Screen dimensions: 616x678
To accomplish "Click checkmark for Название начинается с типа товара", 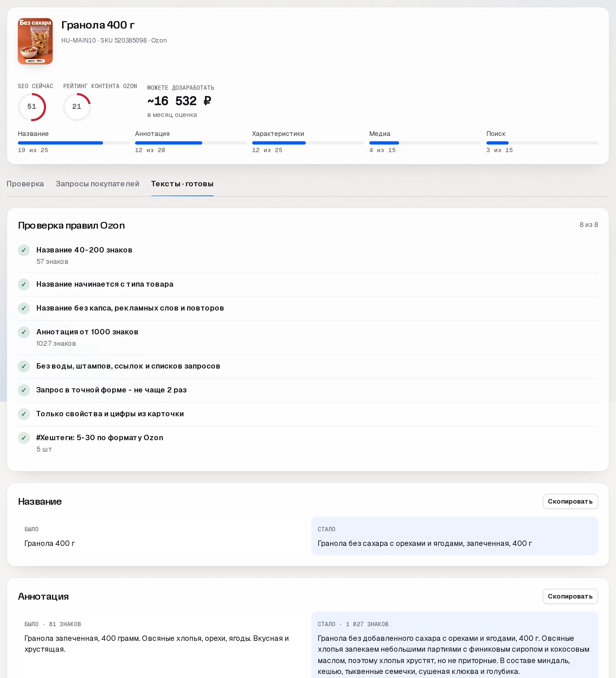I will [24, 284].
